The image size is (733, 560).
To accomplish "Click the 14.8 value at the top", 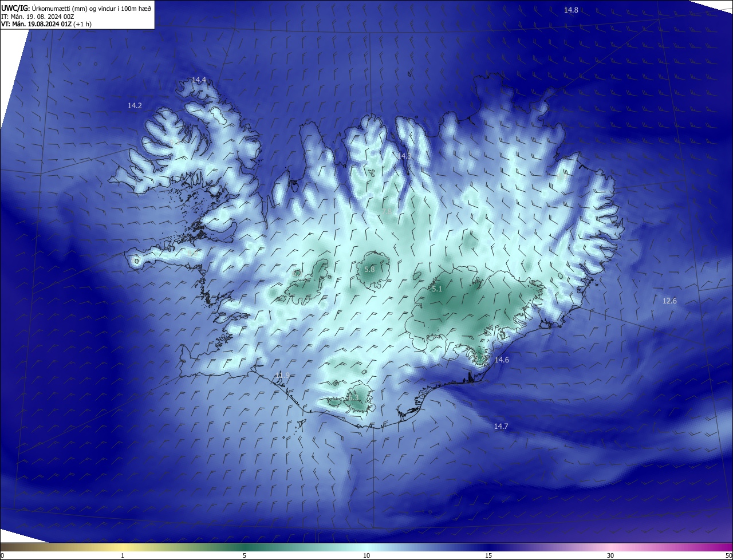I will [x=571, y=10].
